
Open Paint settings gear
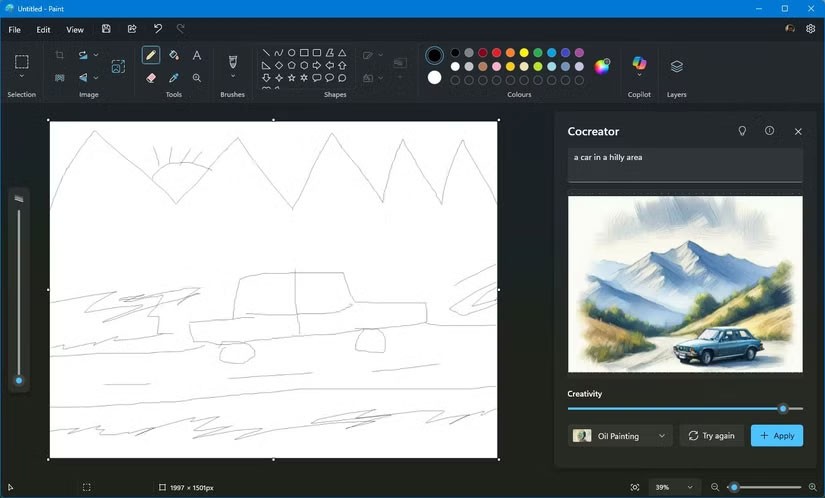point(811,29)
